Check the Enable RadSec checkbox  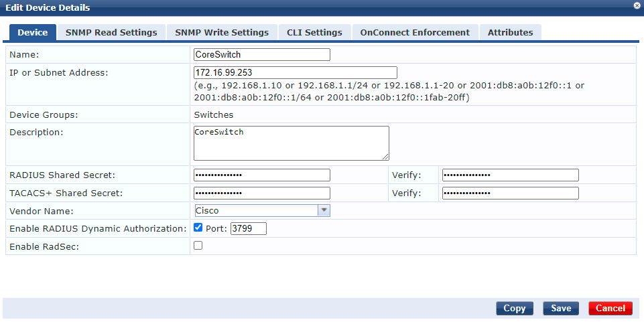pyautogui.click(x=198, y=246)
